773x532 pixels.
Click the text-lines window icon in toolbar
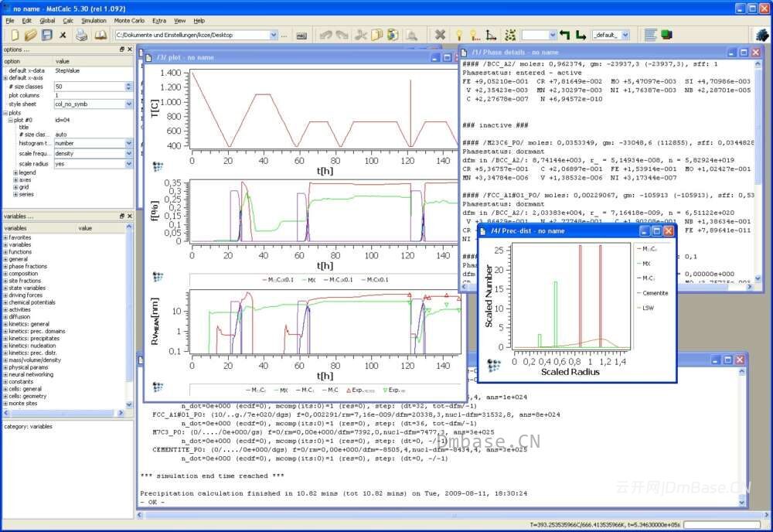pos(651,35)
